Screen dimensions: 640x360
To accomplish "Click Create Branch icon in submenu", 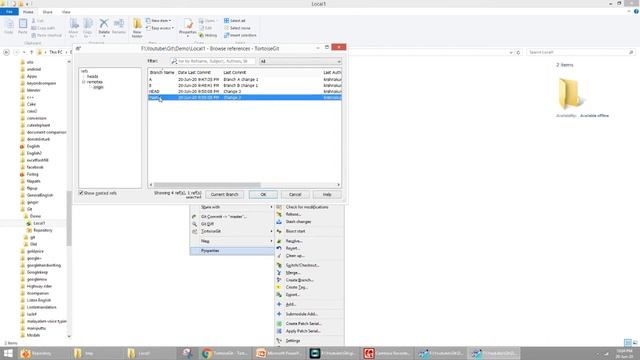I will [x=279, y=280].
